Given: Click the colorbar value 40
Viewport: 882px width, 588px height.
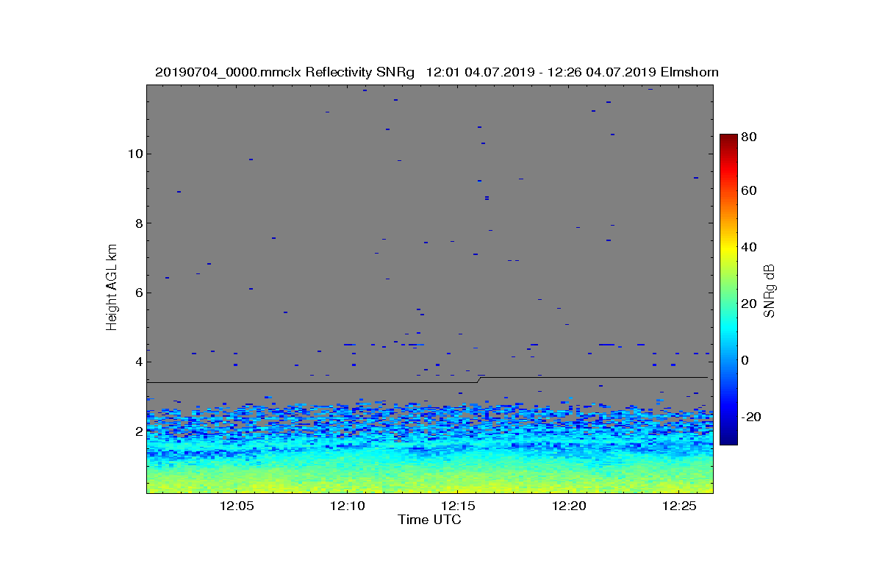Looking at the screenshot, I should coord(750,247).
